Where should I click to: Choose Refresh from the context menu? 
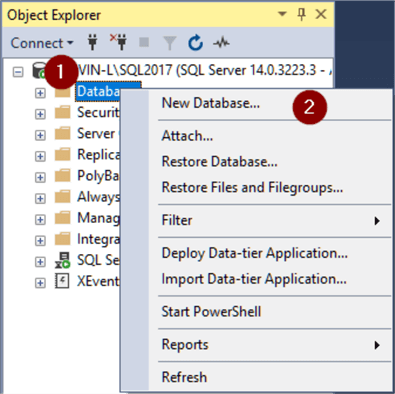pos(184,377)
